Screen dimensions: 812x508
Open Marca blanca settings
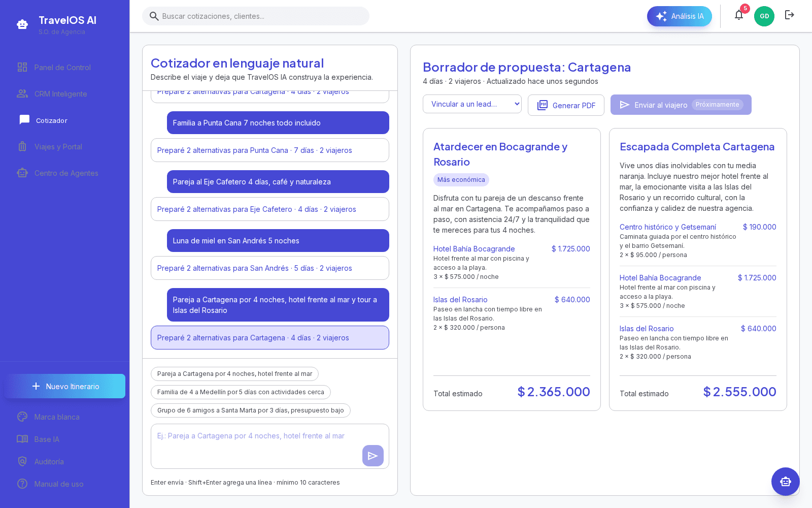point(64,417)
